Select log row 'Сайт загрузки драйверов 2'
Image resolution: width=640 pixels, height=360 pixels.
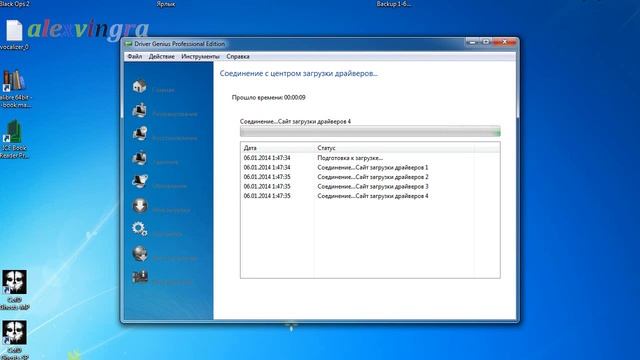point(370,177)
